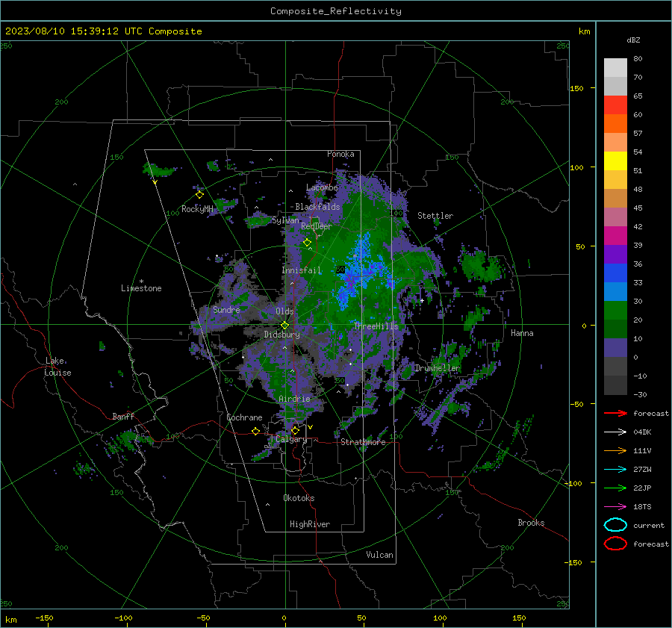Click the RedDeer map label
This screenshot has height=628, width=672.
[x=317, y=226]
